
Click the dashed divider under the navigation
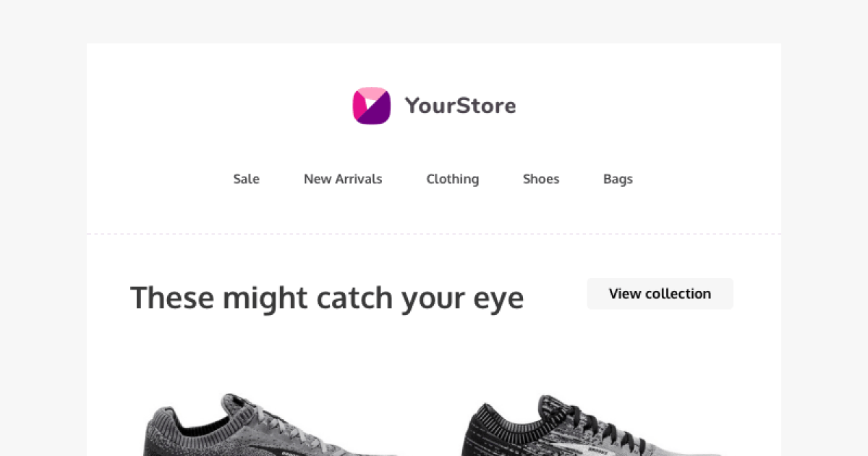click(x=434, y=233)
